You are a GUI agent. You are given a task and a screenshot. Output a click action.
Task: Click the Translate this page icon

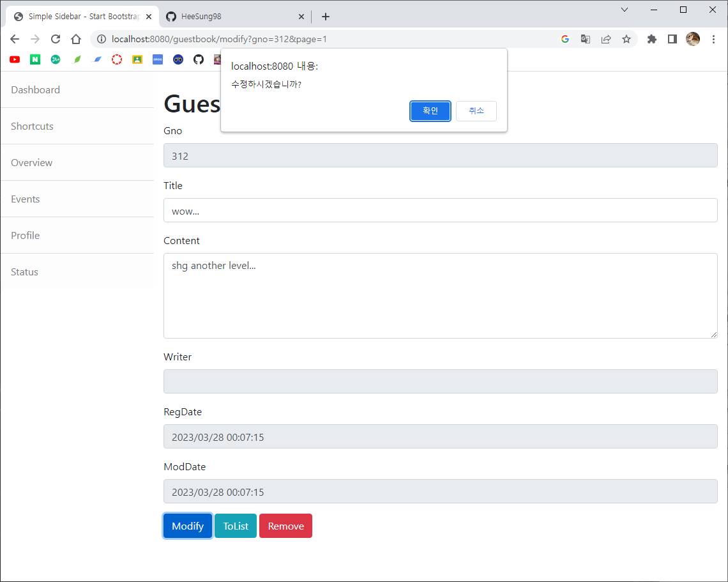tap(585, 39)
